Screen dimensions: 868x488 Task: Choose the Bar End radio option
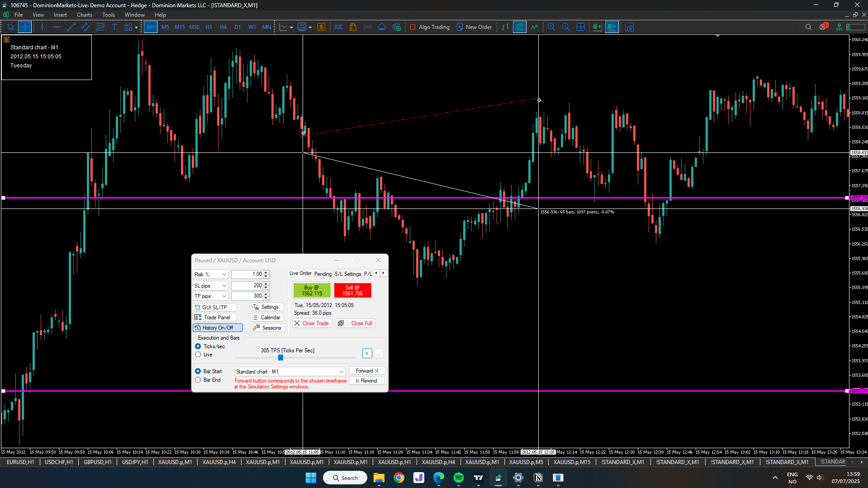click(x=198, y=380)
